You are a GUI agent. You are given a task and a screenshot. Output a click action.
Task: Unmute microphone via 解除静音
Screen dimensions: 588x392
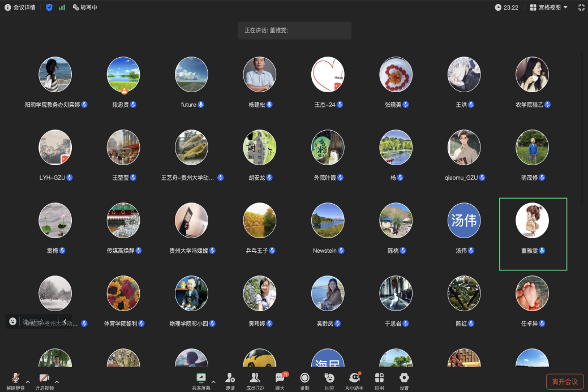(x=15, y=378)
